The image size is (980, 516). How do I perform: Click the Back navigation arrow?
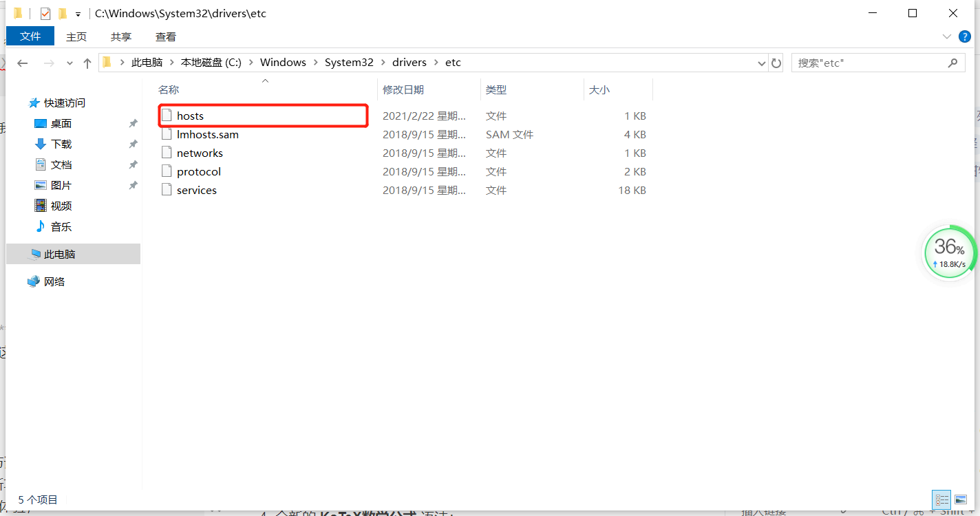(x=23, y=63)
